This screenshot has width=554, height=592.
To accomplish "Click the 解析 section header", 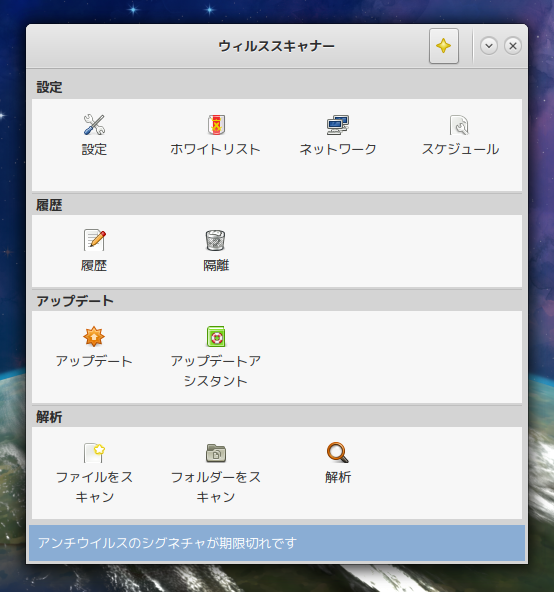I will (49, 417).
